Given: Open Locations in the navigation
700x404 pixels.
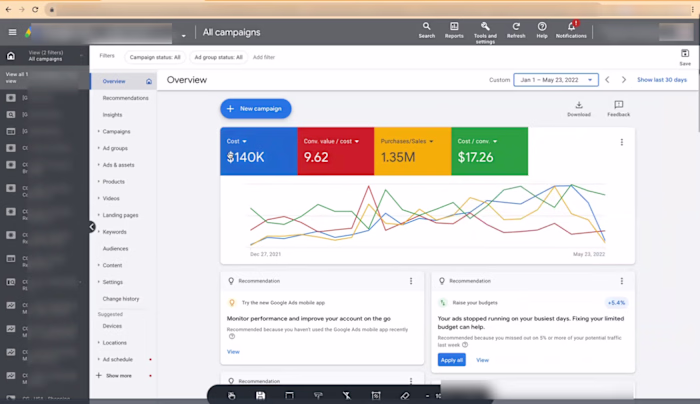Looking at the screenshot, I should pos(114,343).
